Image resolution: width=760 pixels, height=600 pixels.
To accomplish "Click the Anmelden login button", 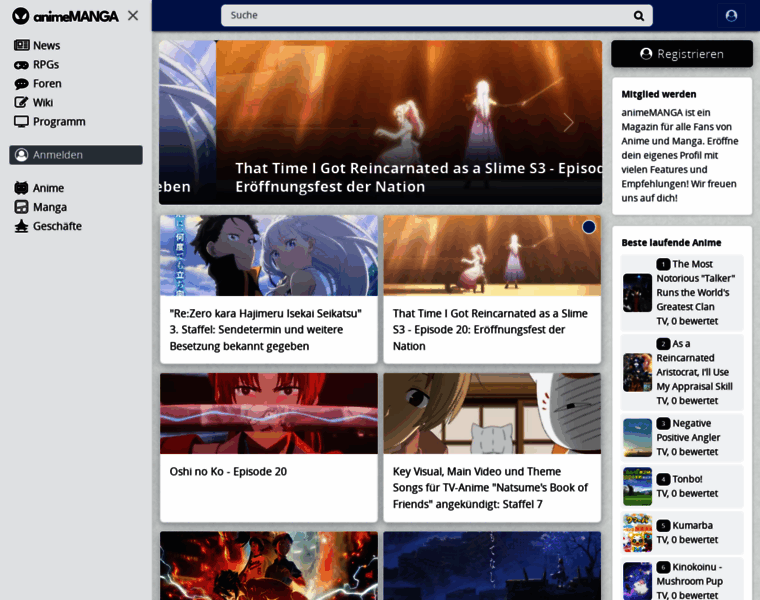I will point(76,155).
